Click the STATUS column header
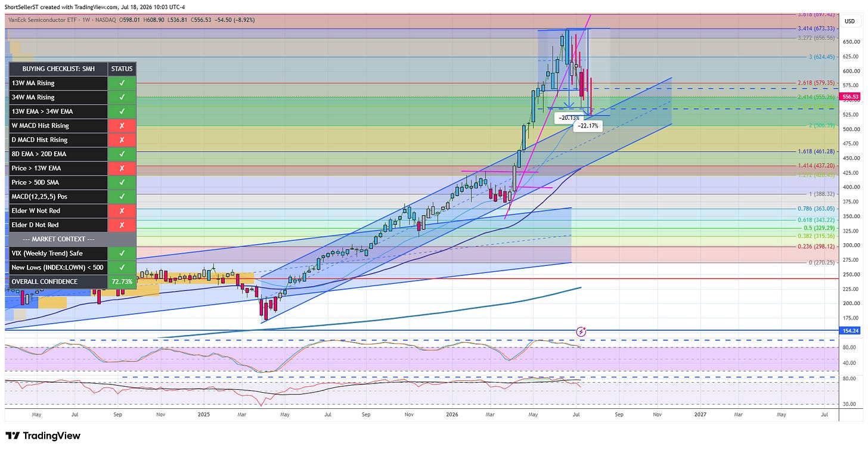 pyautogui.click(x=122, y=69)
